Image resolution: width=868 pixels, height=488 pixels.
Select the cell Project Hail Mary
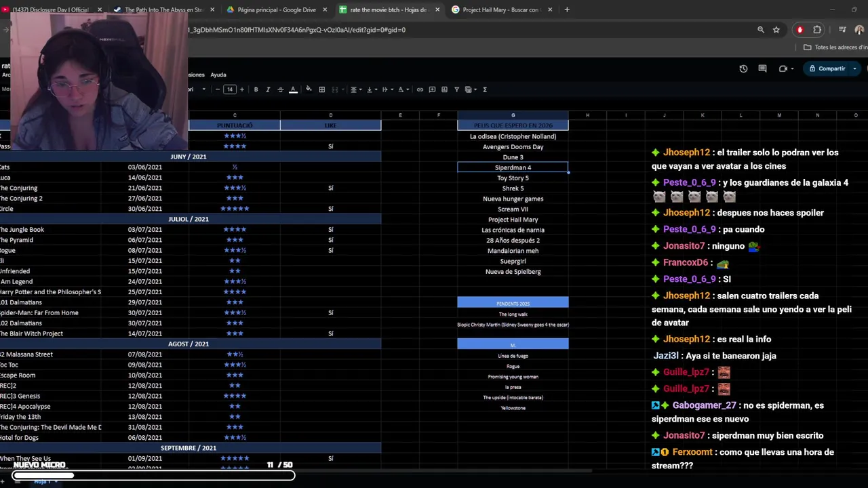513,220
